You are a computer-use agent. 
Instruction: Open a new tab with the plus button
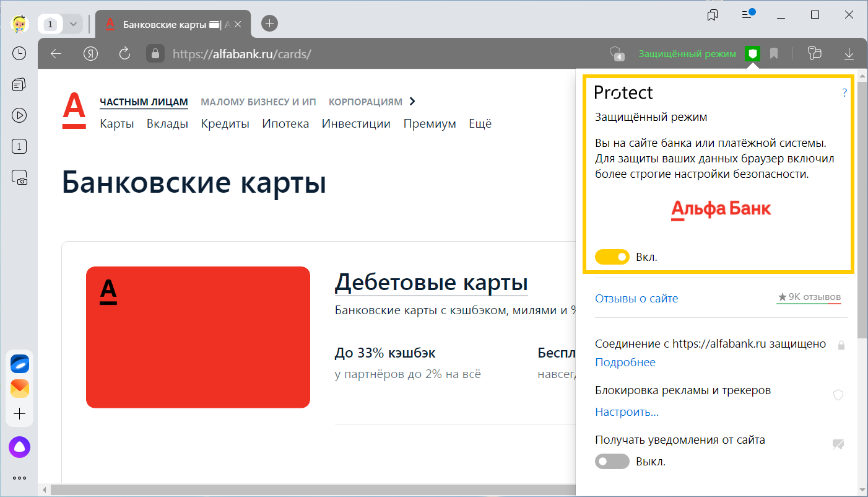pos(270,24)
